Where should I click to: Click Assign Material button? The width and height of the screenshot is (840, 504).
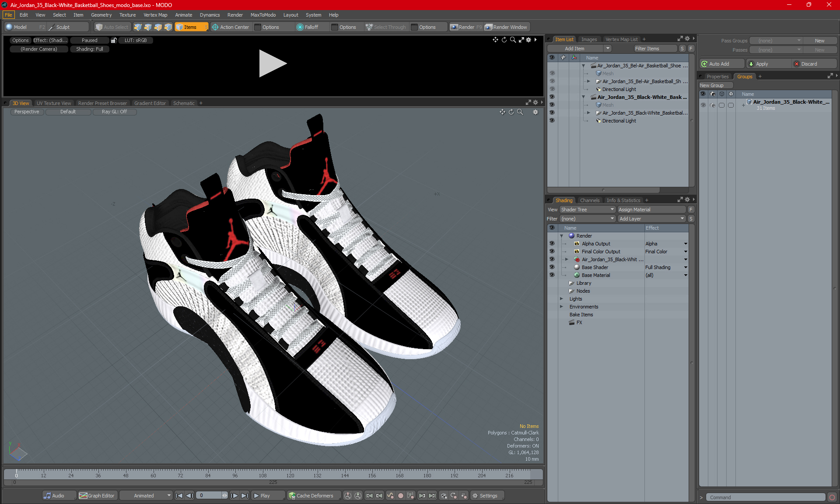point(651,210)
